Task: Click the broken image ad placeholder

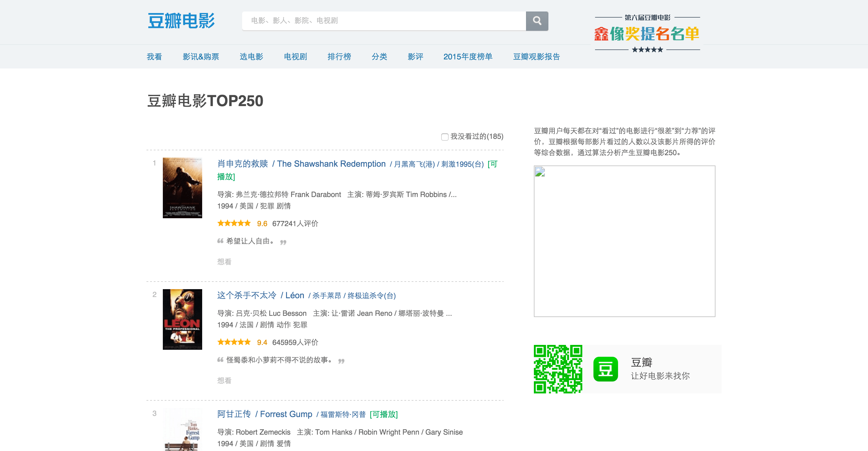Action: 624,241
